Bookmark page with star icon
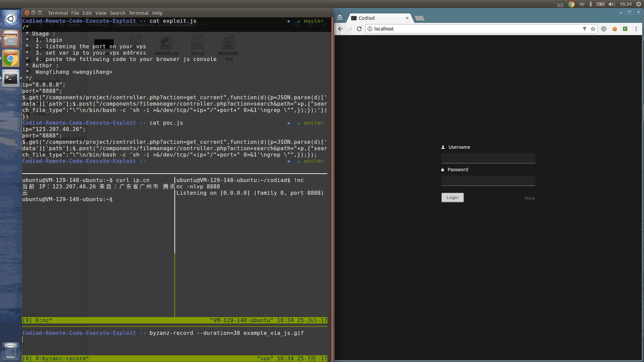Viewport: 644px width, 362px height. click(x=593, y=29)
